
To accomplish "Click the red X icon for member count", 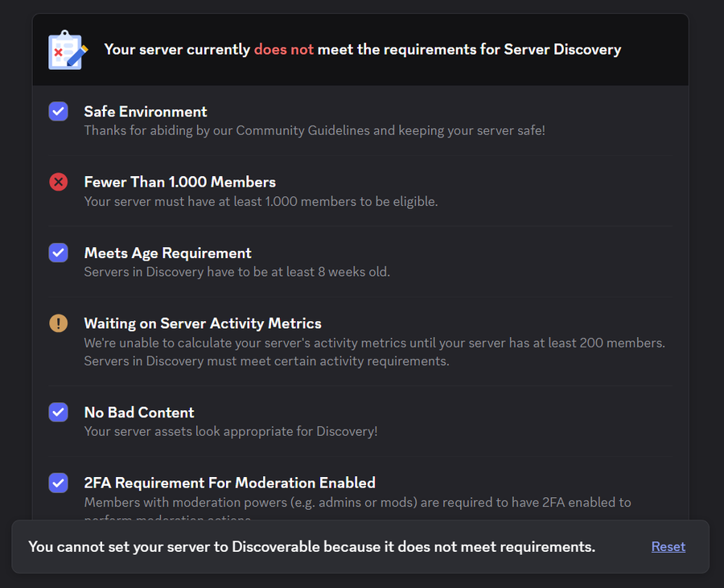I will 59,182.
